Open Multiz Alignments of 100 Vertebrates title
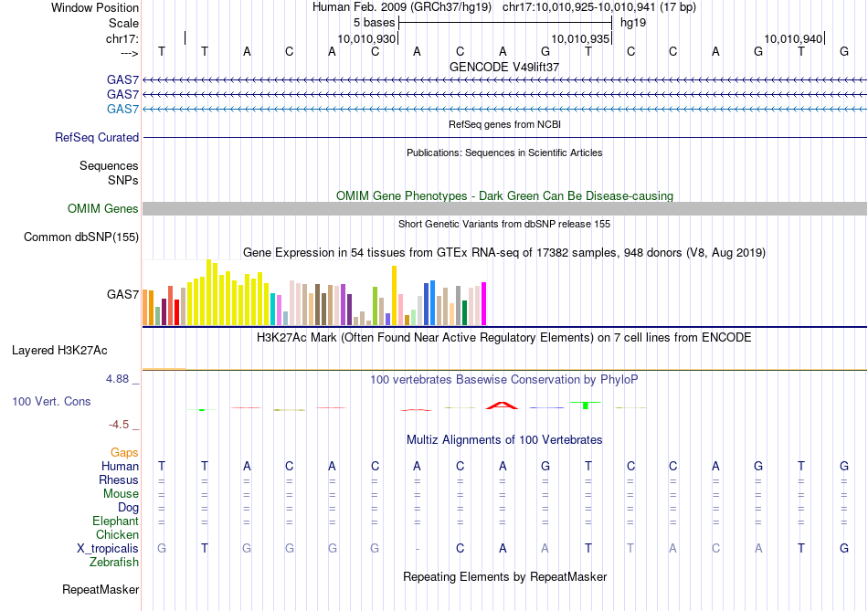This screenshot has width=868, height=611. 504,440
